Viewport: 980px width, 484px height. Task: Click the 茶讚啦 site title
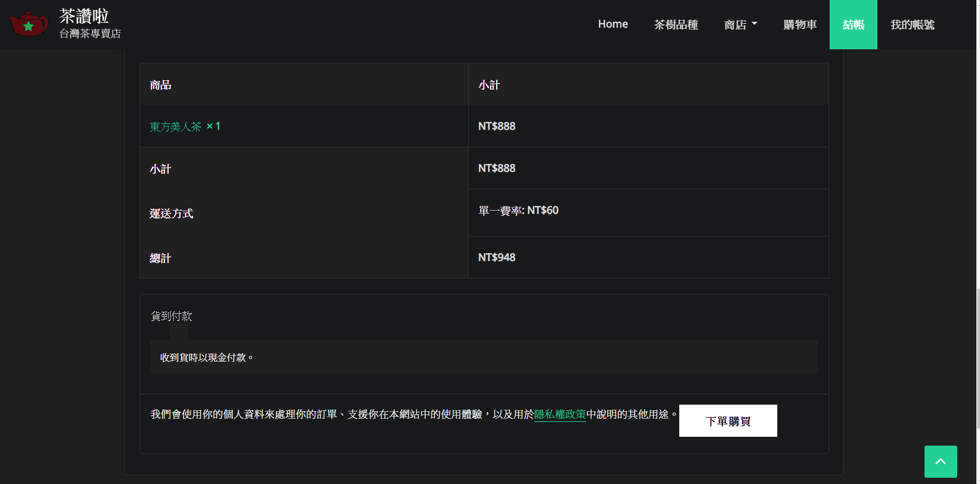[84, 16]
